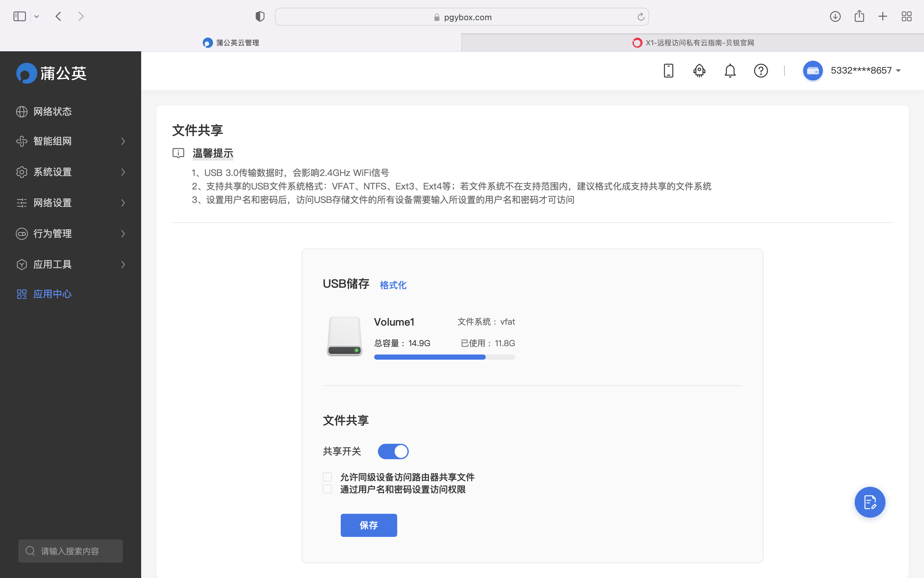Expand the 智能组网 chevron
Viewport: 924px width, 578px height.
[x=123, y=141]
